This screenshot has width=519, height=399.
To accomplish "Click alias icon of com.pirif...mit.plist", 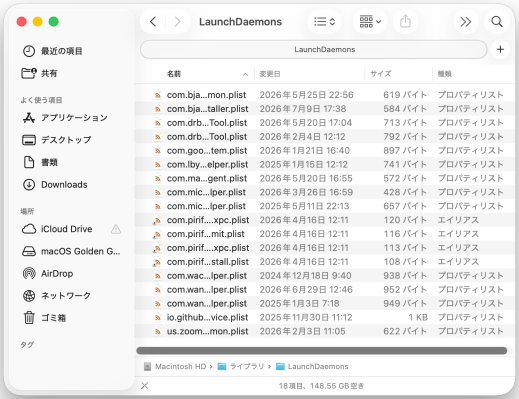I will (157, 234).
